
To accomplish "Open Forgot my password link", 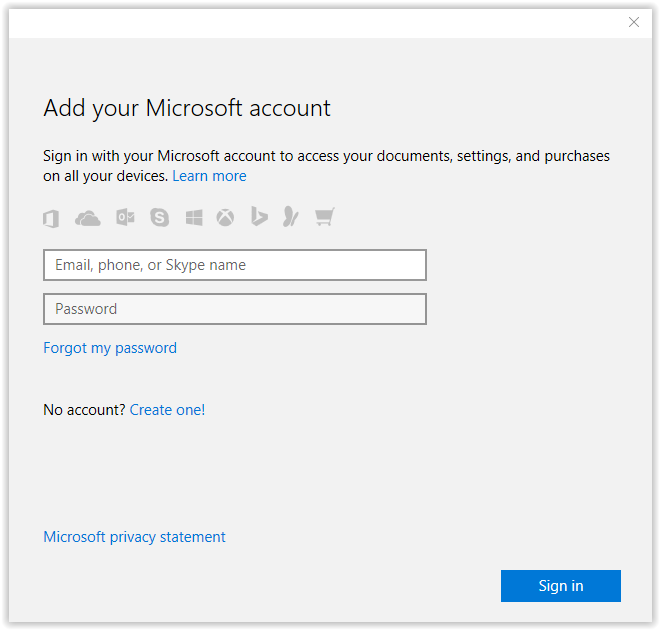I will (110, 348).
